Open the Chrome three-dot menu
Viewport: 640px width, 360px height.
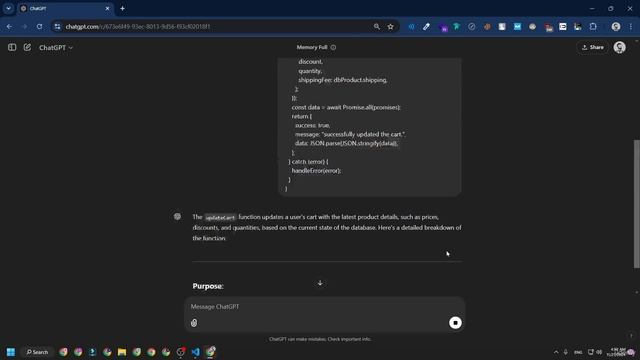click(x=631, y=27)
